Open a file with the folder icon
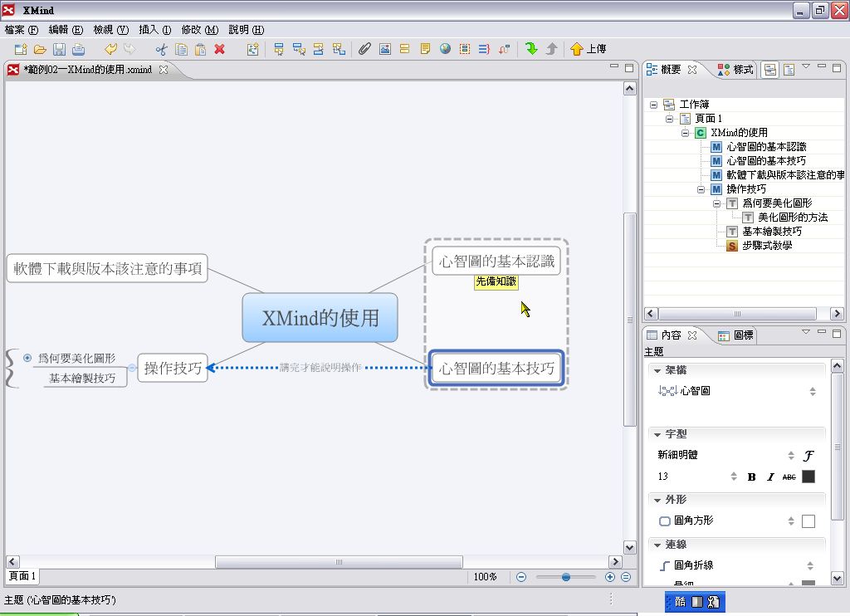850x616 pixels. [40, 49]
